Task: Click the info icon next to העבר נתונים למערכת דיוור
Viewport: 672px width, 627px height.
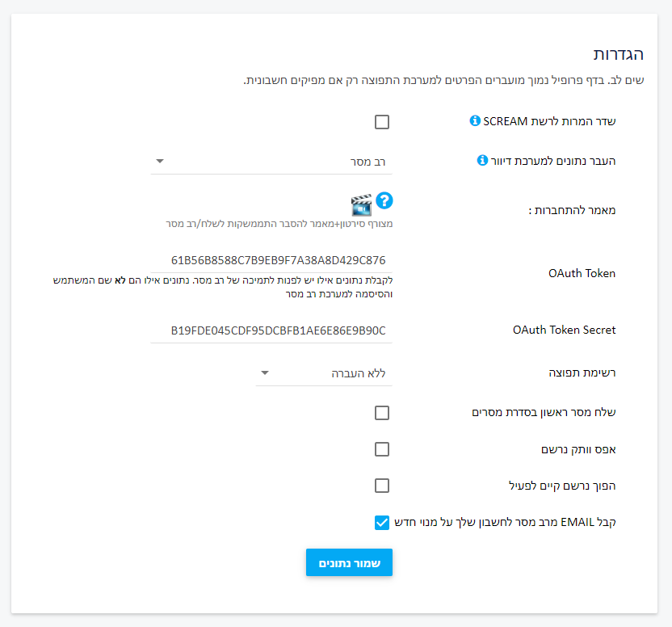Action: 482,160
